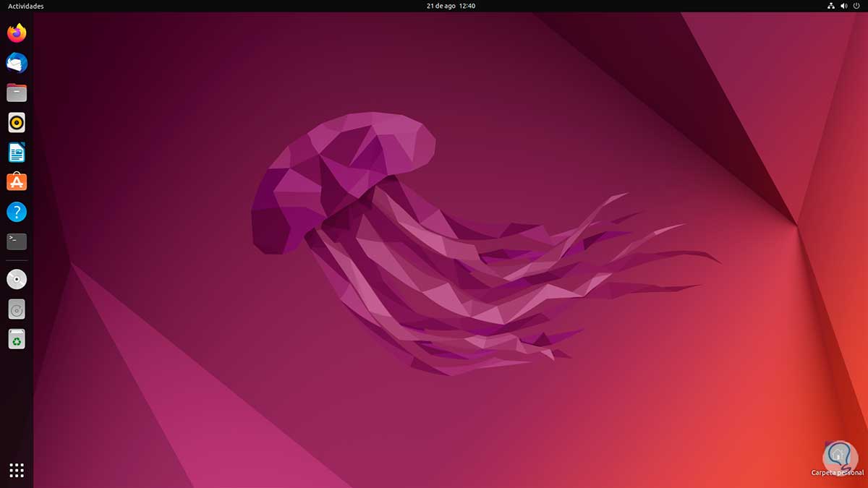Open the power menu icon

pos(857,6)
